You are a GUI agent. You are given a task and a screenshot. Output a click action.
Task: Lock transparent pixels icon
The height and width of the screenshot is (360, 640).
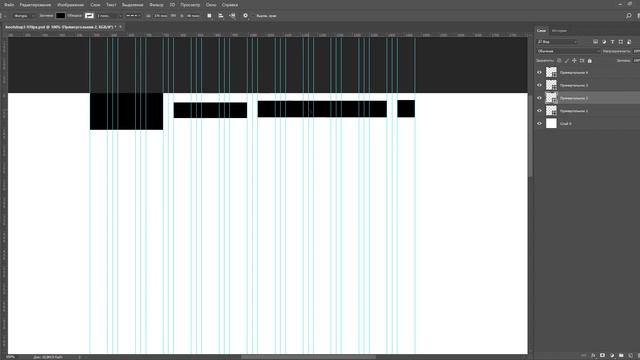click(559, 60)
